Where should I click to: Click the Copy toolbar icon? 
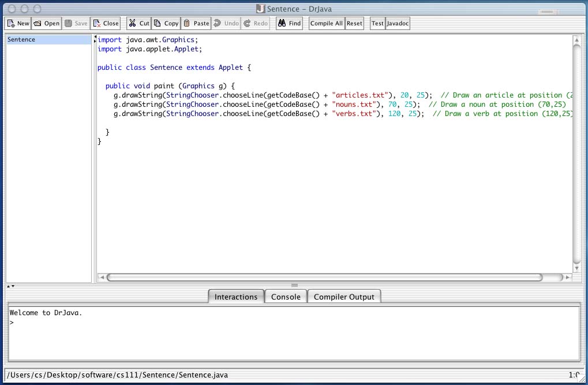pos(158,24)
